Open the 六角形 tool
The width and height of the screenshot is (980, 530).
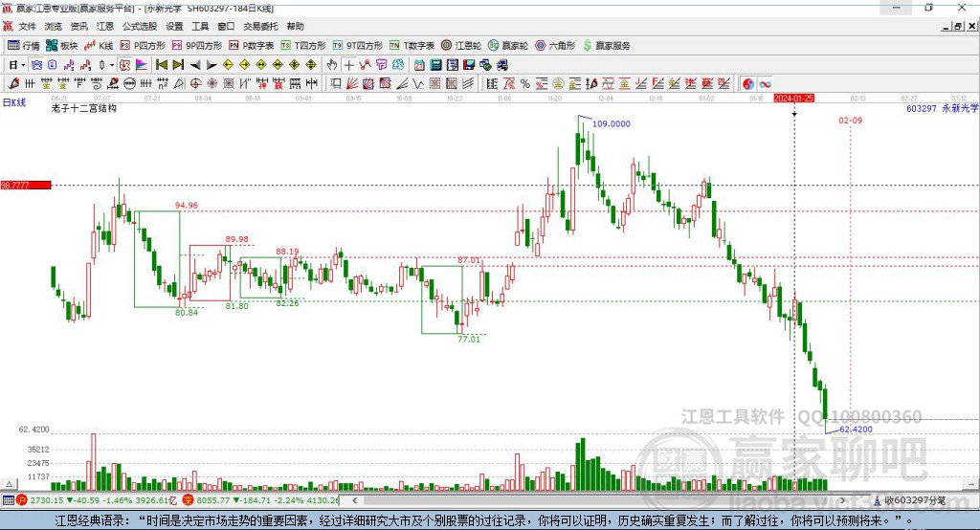coord(555,46)
